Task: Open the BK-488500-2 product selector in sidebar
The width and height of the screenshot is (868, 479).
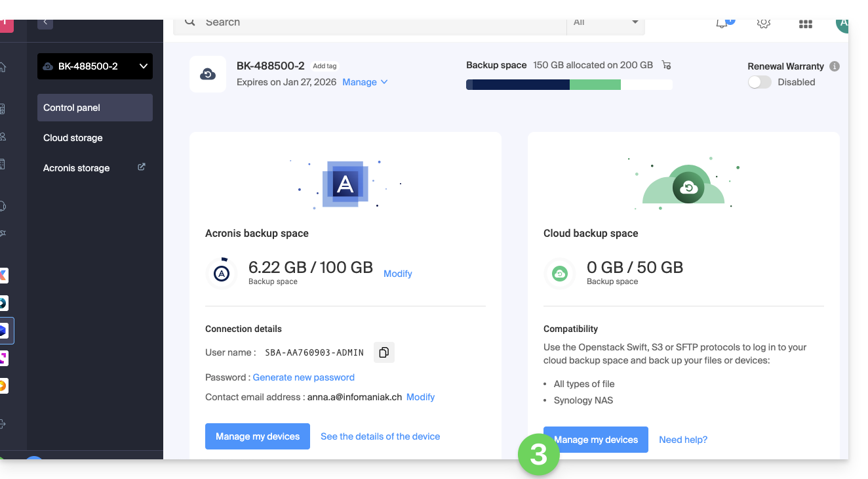Action: [95, 66]
